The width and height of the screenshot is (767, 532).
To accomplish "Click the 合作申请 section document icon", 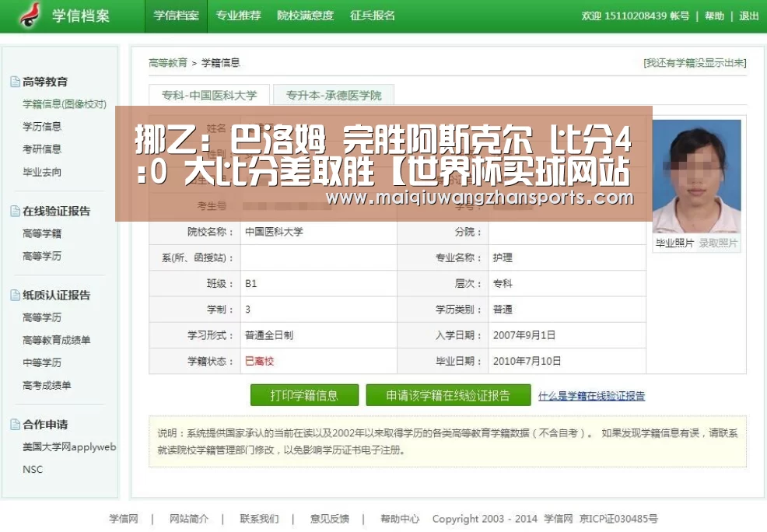I will [x=15, y=425].
